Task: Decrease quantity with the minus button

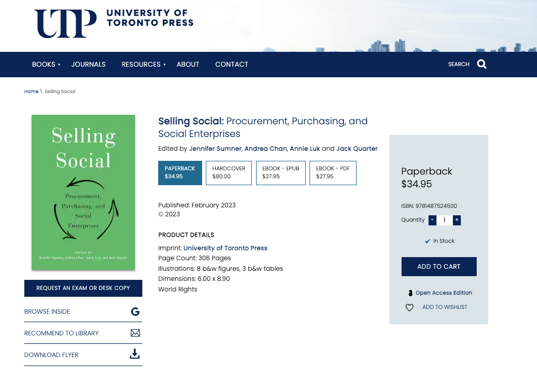Action: 432,220
